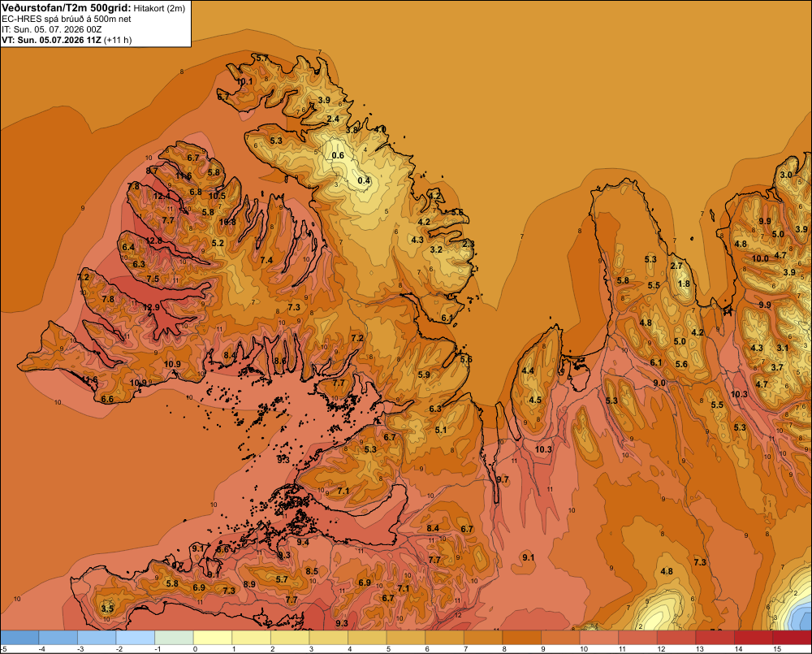The width and height of the screenshot is (812, 654).
Task: Select the orange 7–8 legend swatch
Action: pyautogui.click(x=483, y=638)
